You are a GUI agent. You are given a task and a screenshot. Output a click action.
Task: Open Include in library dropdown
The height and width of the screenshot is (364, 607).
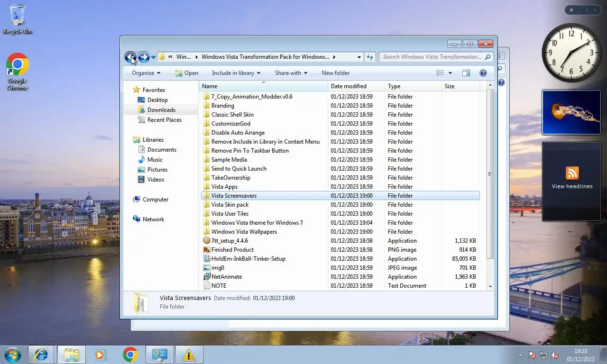click(236, 73)
